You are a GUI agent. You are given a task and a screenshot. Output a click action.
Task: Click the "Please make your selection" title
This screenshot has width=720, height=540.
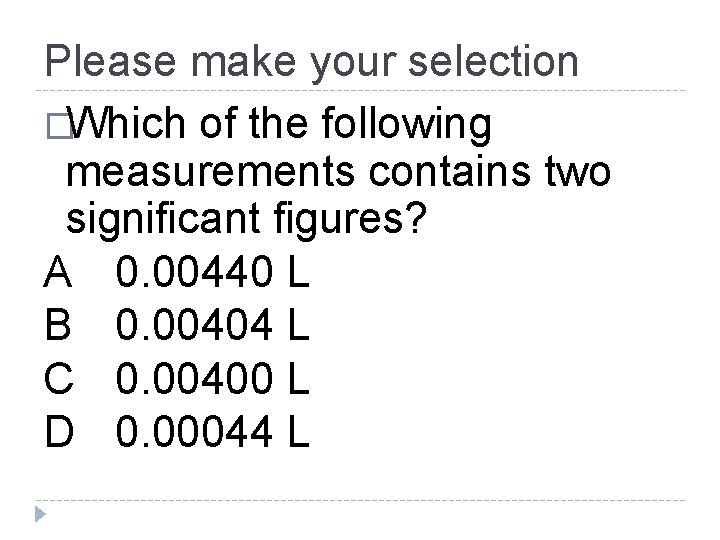(x=311, y=62)
